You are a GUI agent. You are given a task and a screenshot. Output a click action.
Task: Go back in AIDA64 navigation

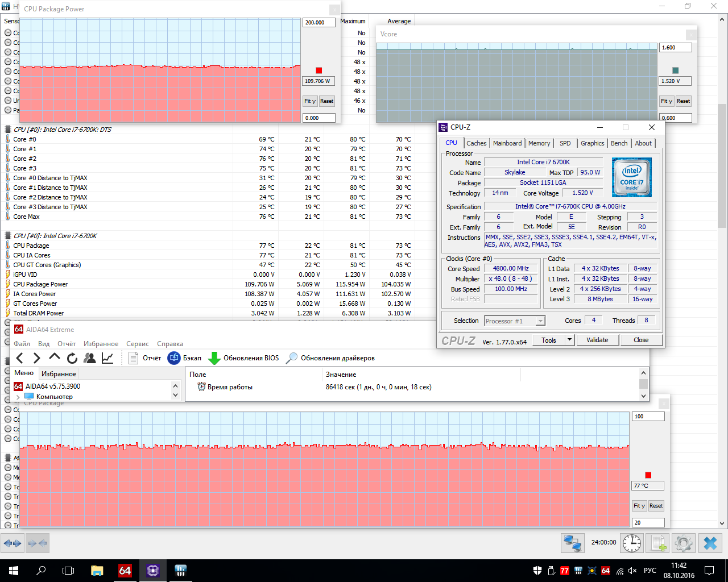pos(20,358)
